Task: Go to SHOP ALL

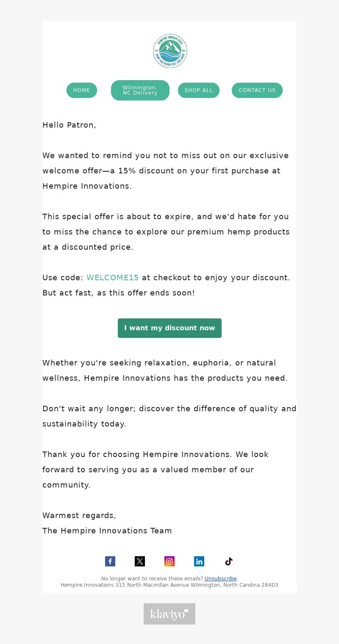Action: click(199, 90)
